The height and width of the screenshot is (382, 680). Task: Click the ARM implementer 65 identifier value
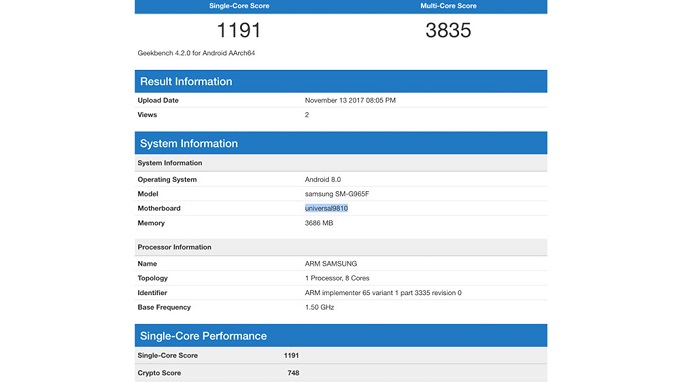tap(383, 293)
